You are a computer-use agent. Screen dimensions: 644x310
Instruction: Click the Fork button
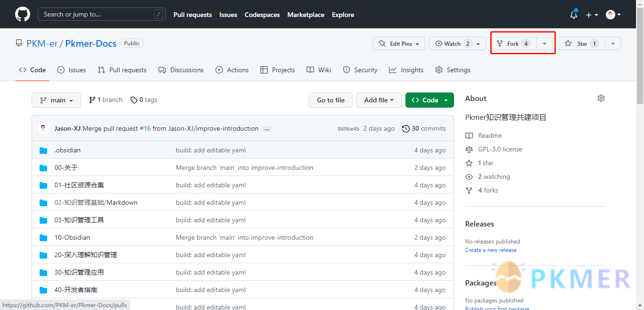click(x=514, y=43)
